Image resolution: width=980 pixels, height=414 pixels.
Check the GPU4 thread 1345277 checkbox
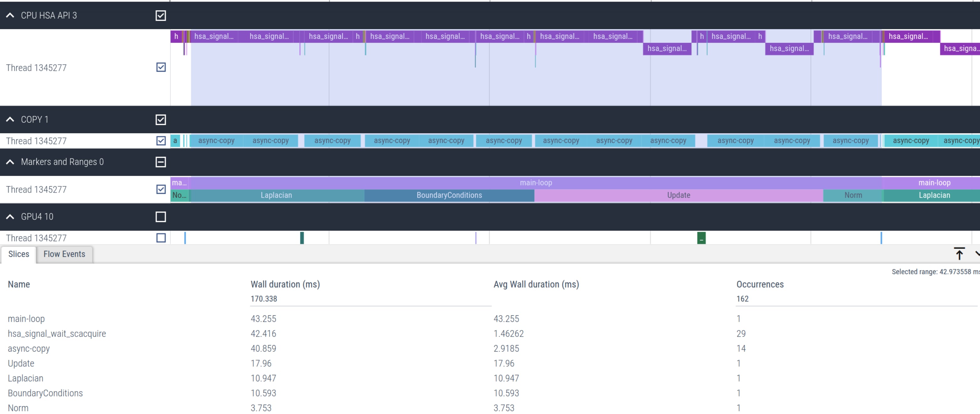161,238
